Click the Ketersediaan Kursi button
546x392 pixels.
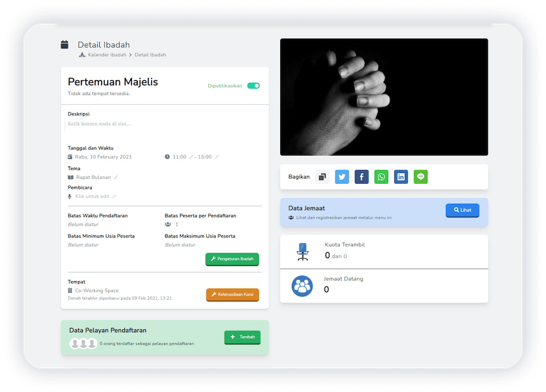click(232, 294)
